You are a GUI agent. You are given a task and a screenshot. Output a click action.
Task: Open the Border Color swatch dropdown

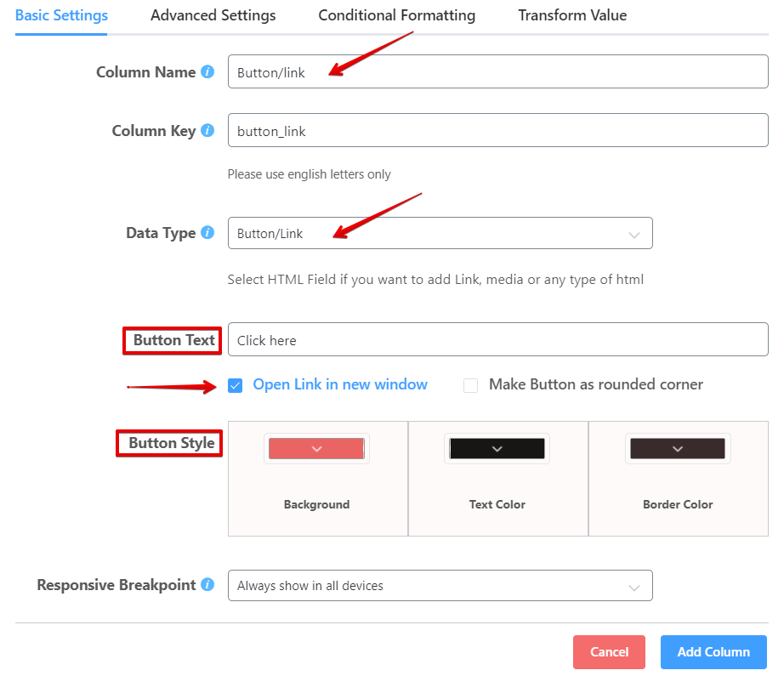[678, 448]
